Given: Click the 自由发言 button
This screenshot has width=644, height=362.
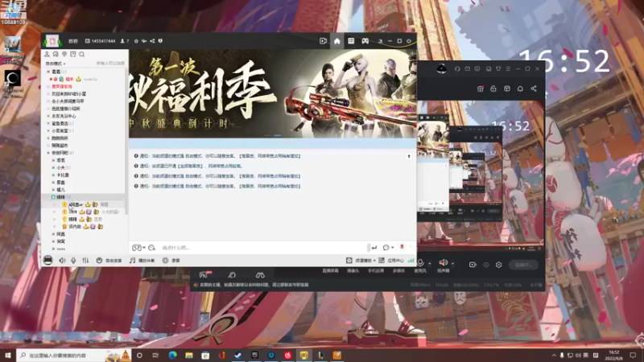Looking at the screenshot, I should pyautogui.click(x=109, y=260).
